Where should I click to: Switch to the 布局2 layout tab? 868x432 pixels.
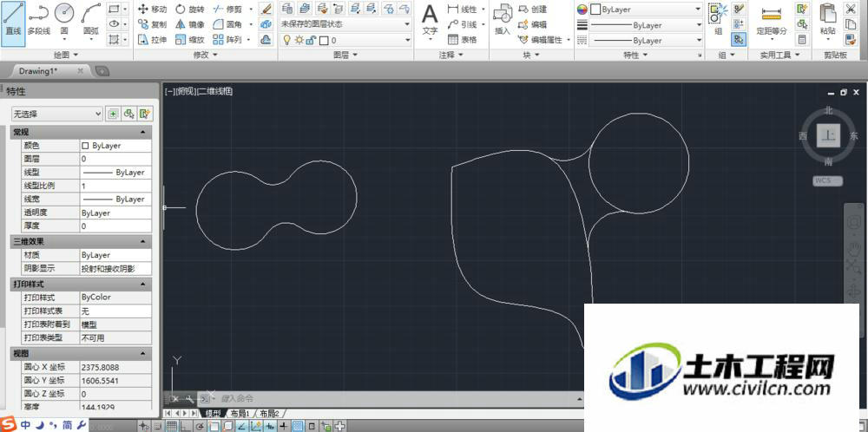pos(270,413)
